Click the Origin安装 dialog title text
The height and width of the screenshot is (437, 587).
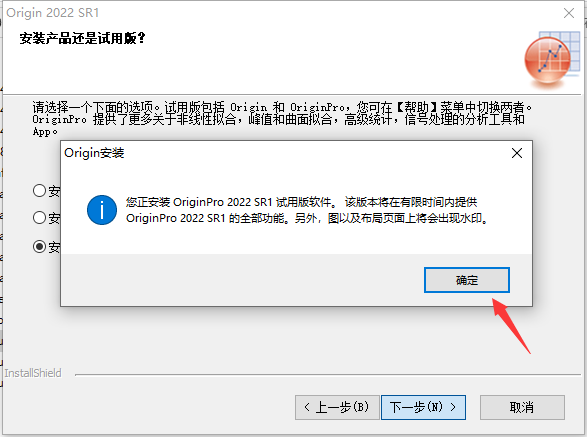[x=94, y=153]
